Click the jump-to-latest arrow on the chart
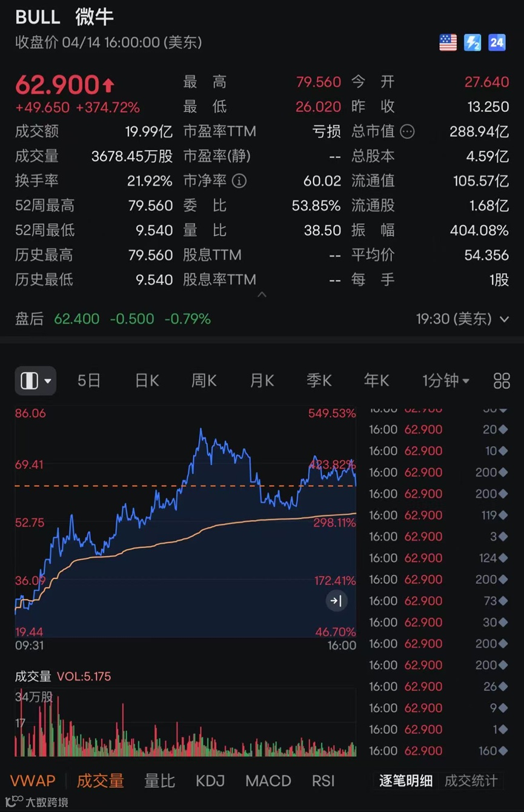This screenshot has width=524, height=812. [337, 601]
